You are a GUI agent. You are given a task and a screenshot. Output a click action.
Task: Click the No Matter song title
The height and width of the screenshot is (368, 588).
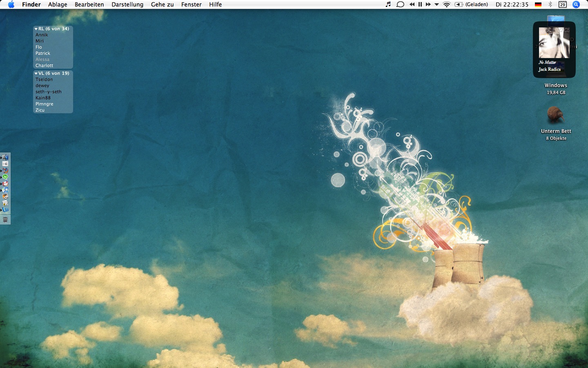[x=547, y=62]
